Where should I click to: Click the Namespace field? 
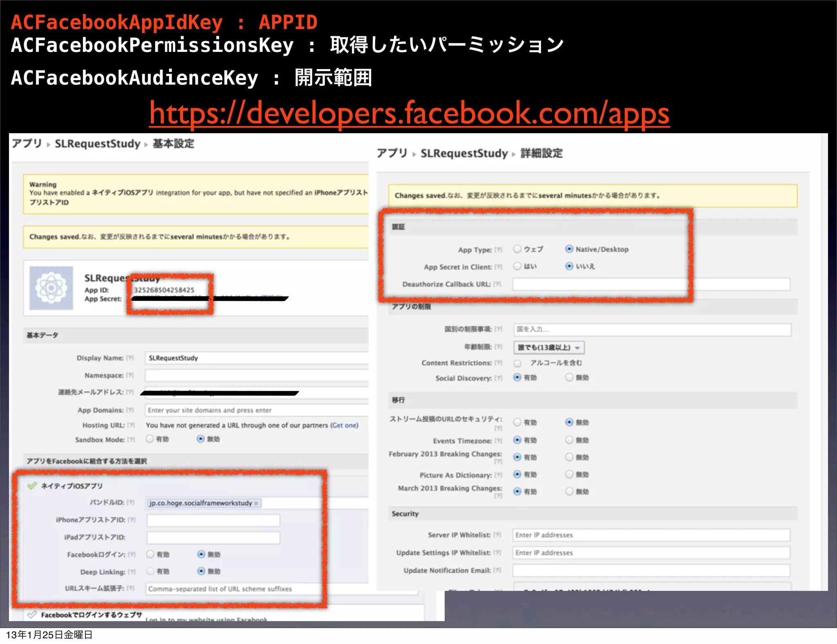pos(257,375)
